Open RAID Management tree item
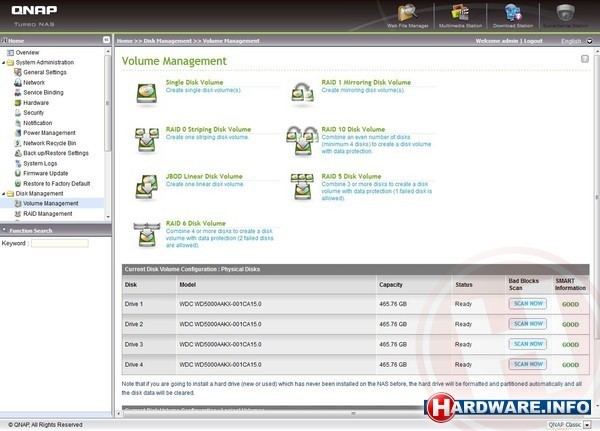600x431 pixels. (47, 214)
